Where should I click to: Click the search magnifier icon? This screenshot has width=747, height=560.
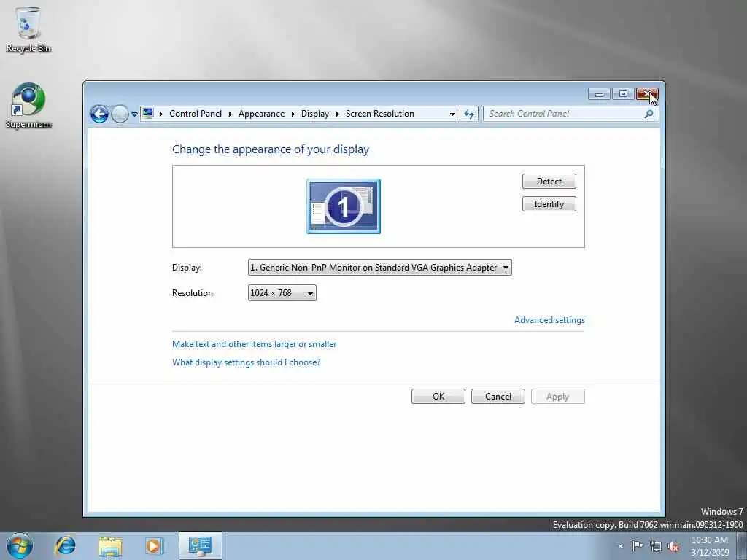tap(649, 114)
